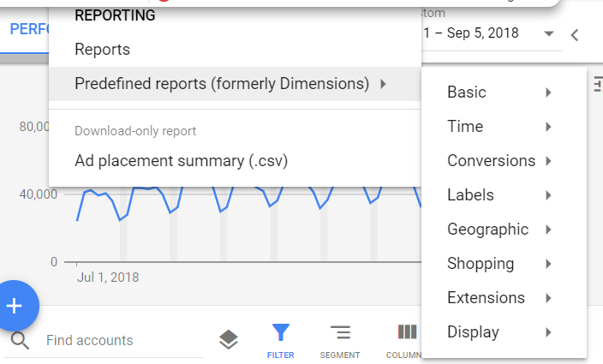This screenshot has width=603, height=364.
Task: Click the stacked layers icon
Action: coord(228,340)
